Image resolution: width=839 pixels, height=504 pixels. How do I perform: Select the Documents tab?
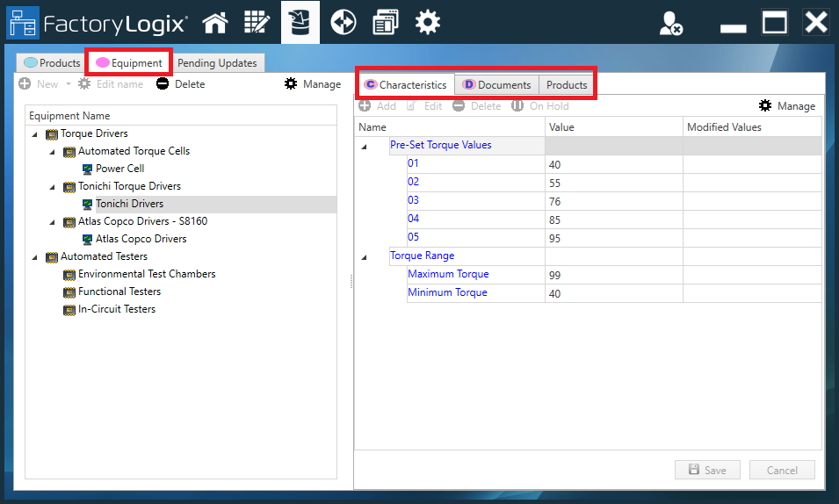(x=496, y=85)
